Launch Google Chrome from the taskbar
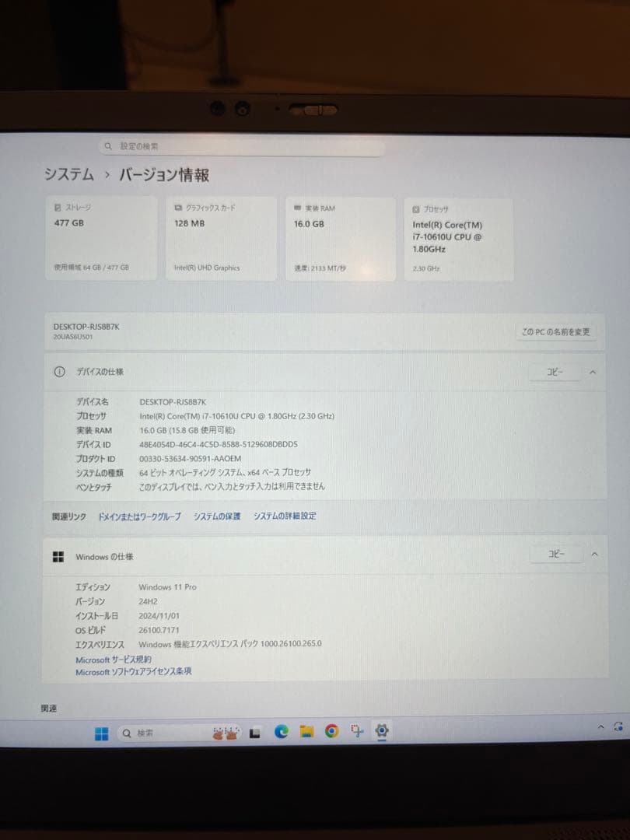This screenshot has height=840, width=630. pyautogui.click(x=331, y=732)
